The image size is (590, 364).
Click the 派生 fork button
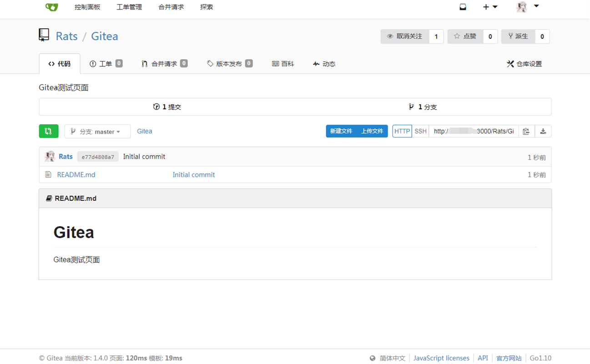tap(518, 36)
